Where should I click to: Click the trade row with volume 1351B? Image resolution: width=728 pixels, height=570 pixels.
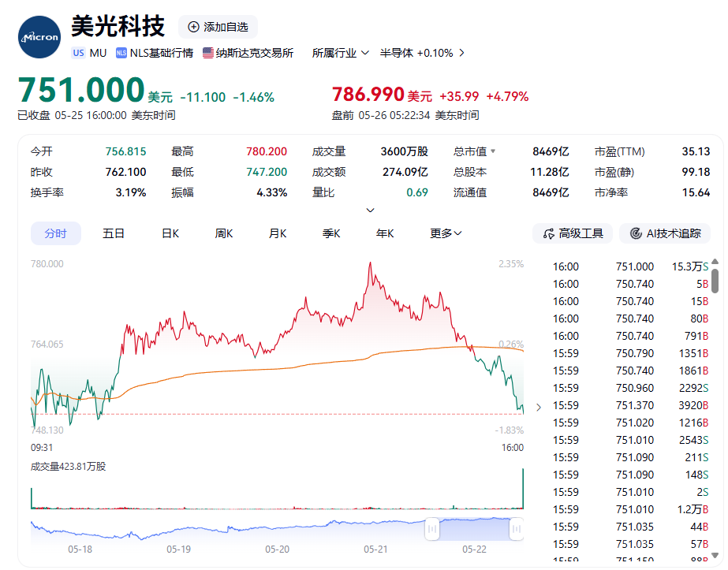[x=630, y=353]
